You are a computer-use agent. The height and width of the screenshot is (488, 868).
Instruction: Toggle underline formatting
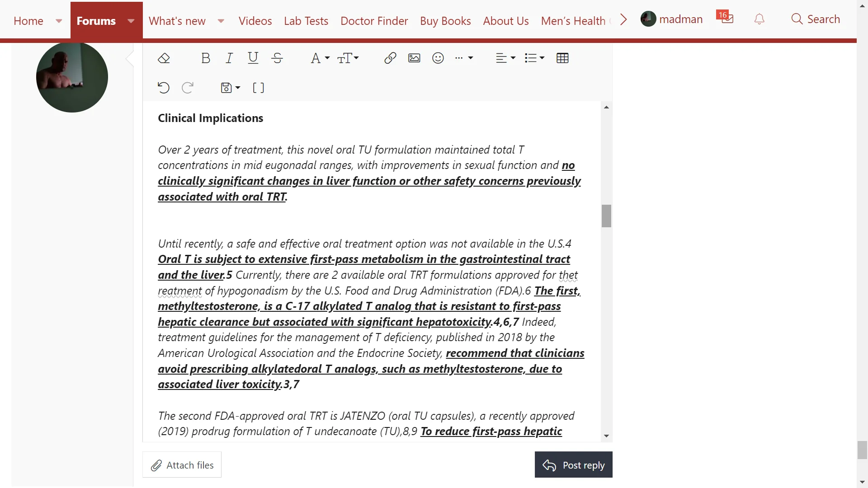tap(253, 58)
